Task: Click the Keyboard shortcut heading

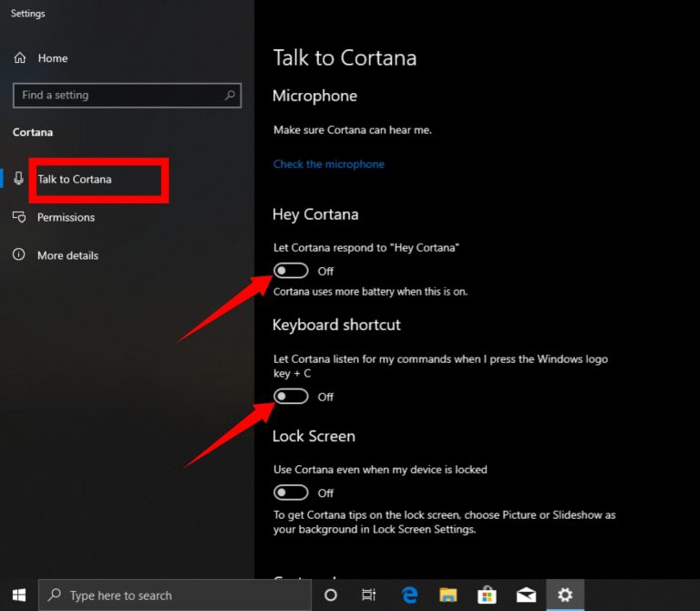Action: click(336, 326)
